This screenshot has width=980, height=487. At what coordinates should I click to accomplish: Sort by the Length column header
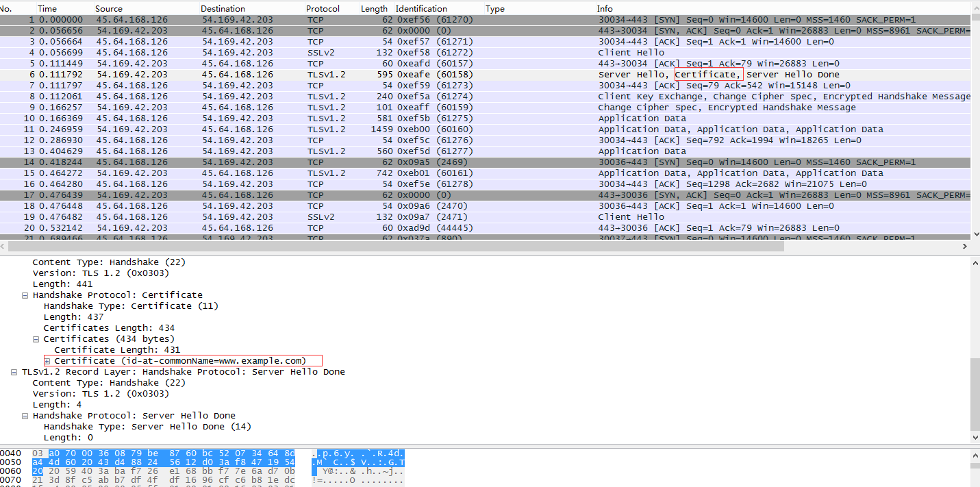click(375, 8)
